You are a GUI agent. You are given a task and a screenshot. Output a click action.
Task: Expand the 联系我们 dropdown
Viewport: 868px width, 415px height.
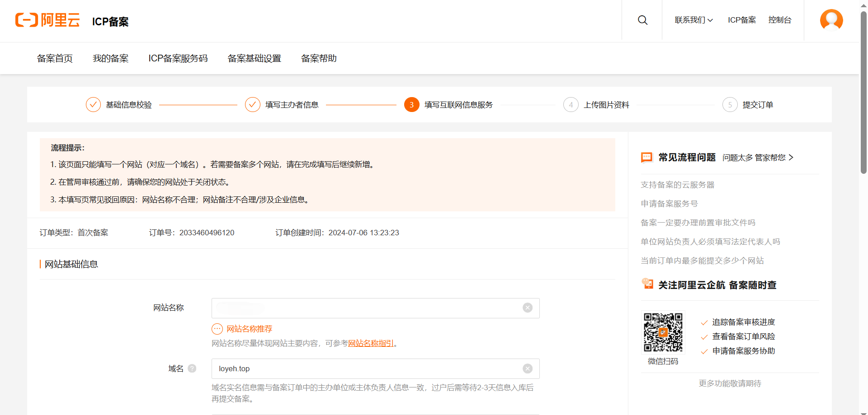click(693, 20)
